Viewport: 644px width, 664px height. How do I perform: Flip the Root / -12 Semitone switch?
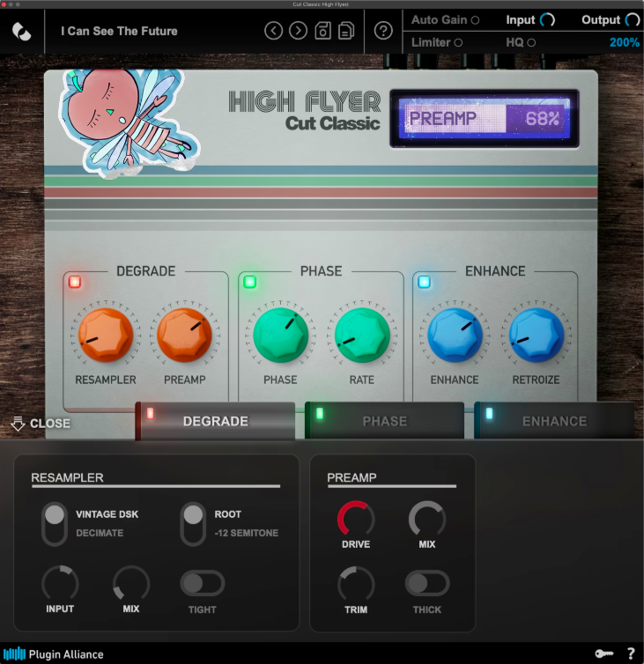coord(193,524)
